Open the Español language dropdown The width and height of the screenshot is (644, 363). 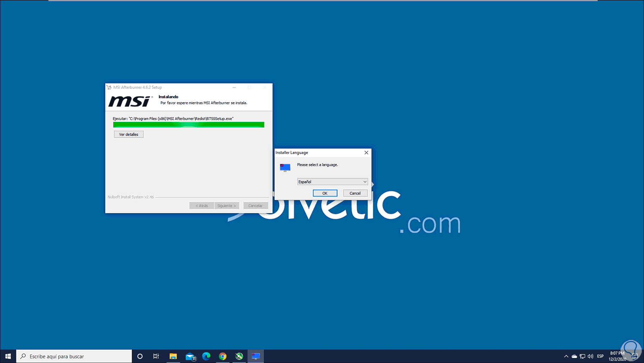[333, 181]
